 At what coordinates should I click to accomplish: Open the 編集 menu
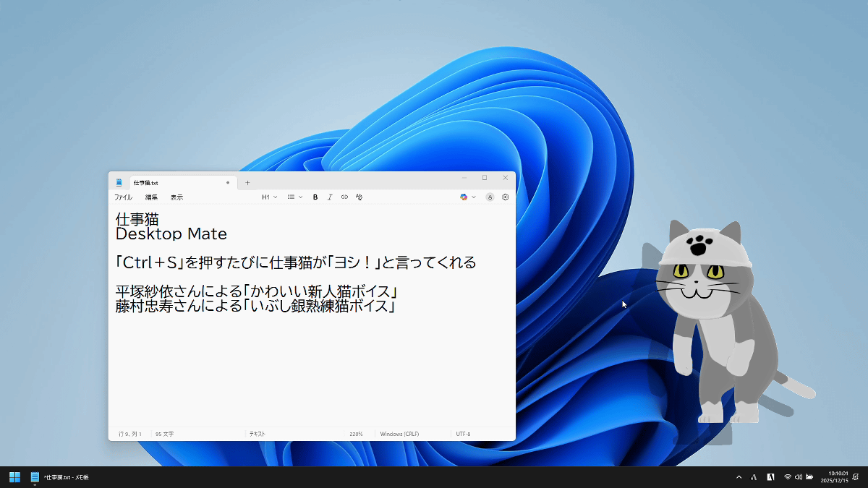tap(151, 197)
